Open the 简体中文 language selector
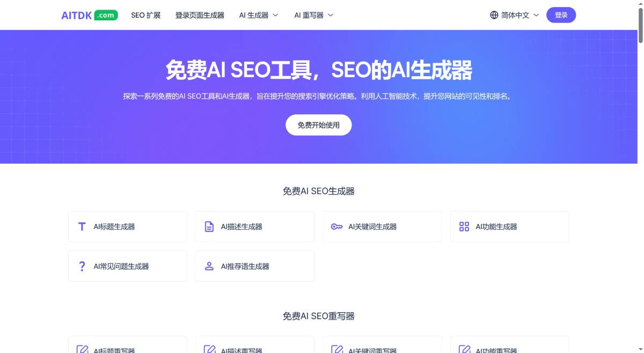 pos(515,15)
